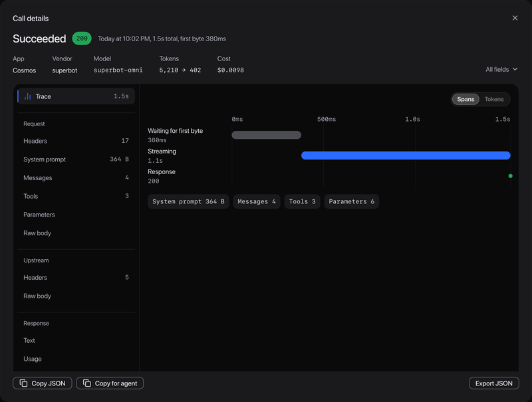The width and height of the screenshot is (532, 402).
Task: Click the Cosmos app value
Action: pos(24,70)
